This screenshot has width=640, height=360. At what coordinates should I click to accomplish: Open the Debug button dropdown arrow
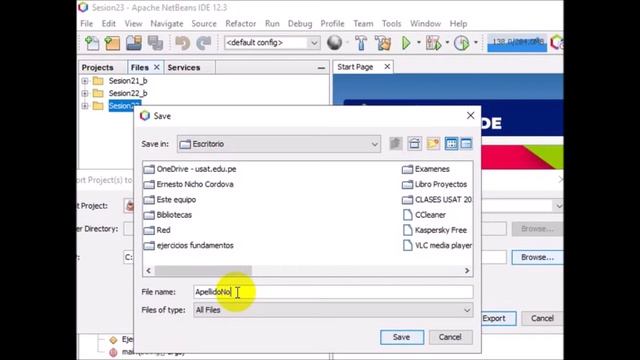coord(447,43)
